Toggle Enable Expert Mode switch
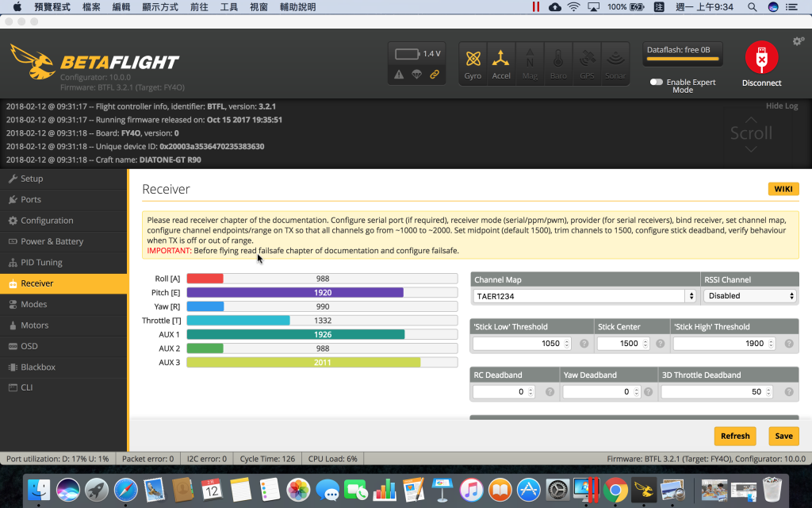The height and width of the screenshot is (508, 812). pyautogui.click(x=656, y=83)
